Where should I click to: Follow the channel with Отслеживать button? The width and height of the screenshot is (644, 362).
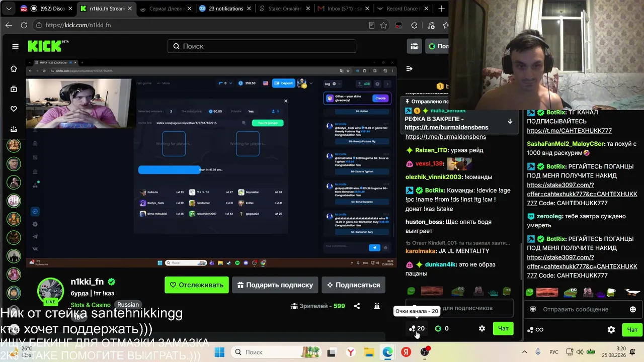(197, 285)
